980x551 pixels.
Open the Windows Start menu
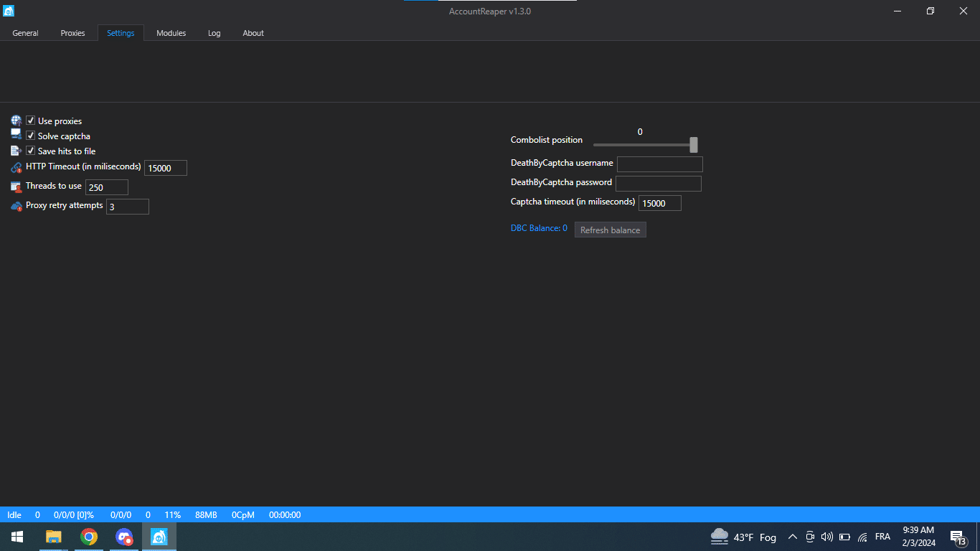point(17,537)
